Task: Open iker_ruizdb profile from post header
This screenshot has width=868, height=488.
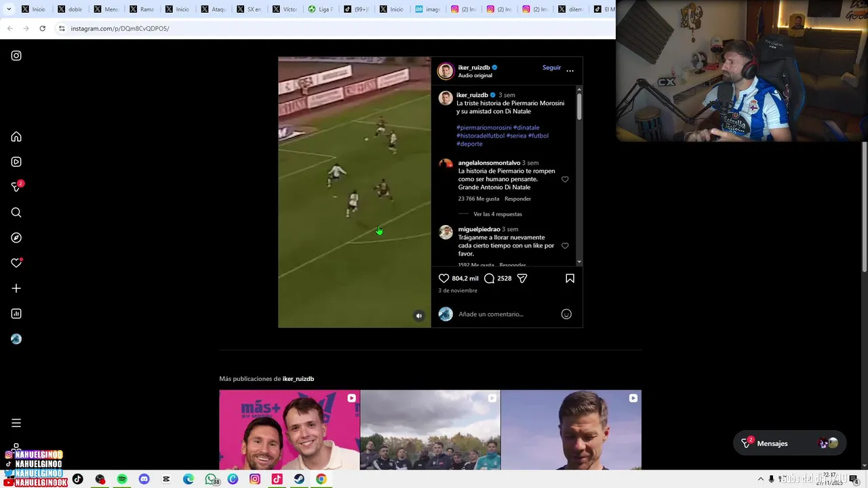Action: (473, 68)
